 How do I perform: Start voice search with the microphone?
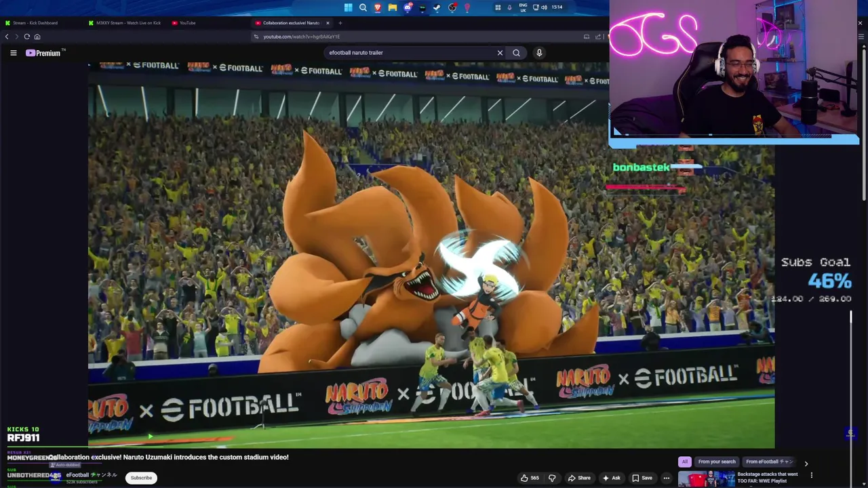[x=539, y=53]
